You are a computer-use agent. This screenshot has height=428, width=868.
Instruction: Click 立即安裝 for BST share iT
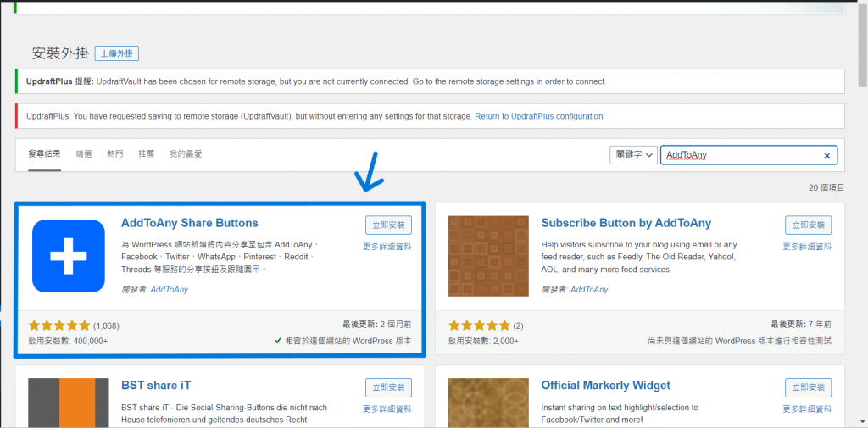(388, 387)
